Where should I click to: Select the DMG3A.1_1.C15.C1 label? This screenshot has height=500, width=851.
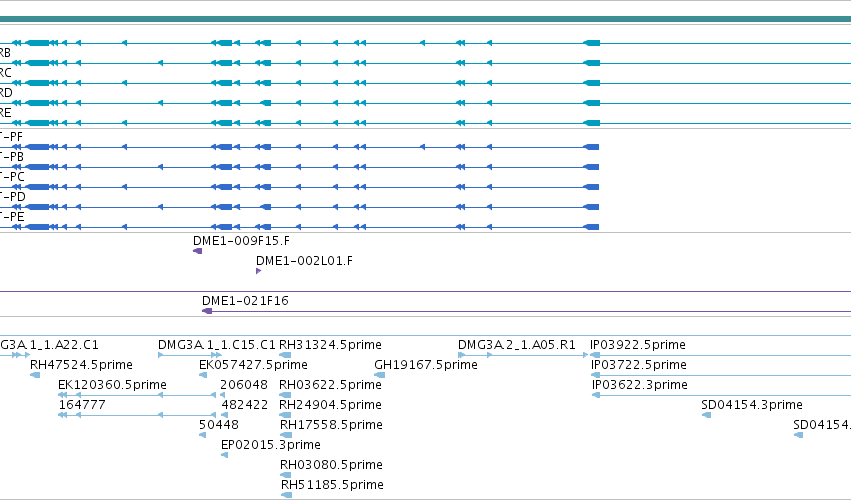tap(217, 345)
